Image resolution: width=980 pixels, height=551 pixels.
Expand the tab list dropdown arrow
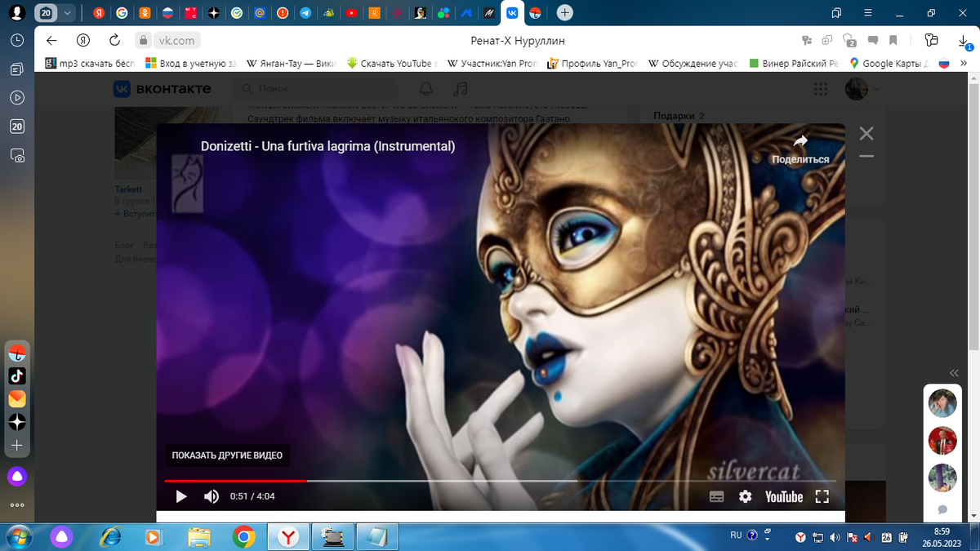point(67,12)
